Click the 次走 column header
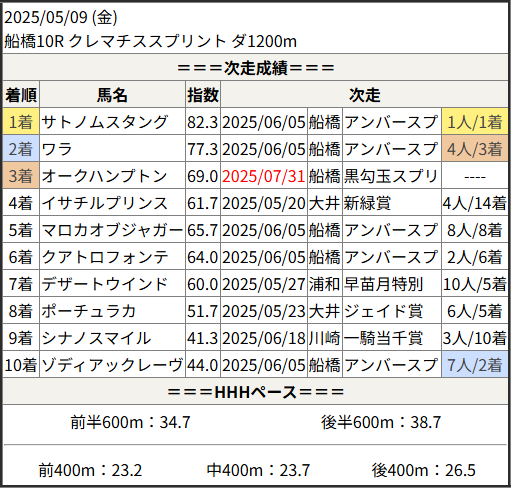 point(364,95)
